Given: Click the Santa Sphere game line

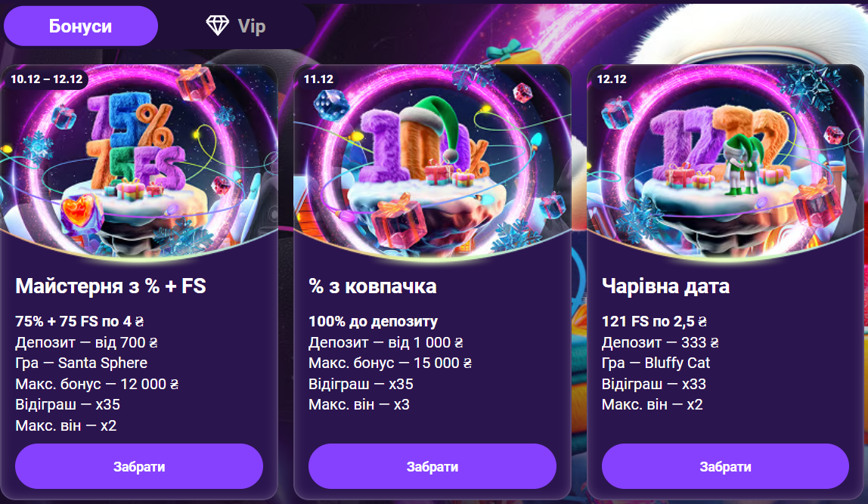Looking at the screenshot, I should pyautogui.click(x=82, y=363).
